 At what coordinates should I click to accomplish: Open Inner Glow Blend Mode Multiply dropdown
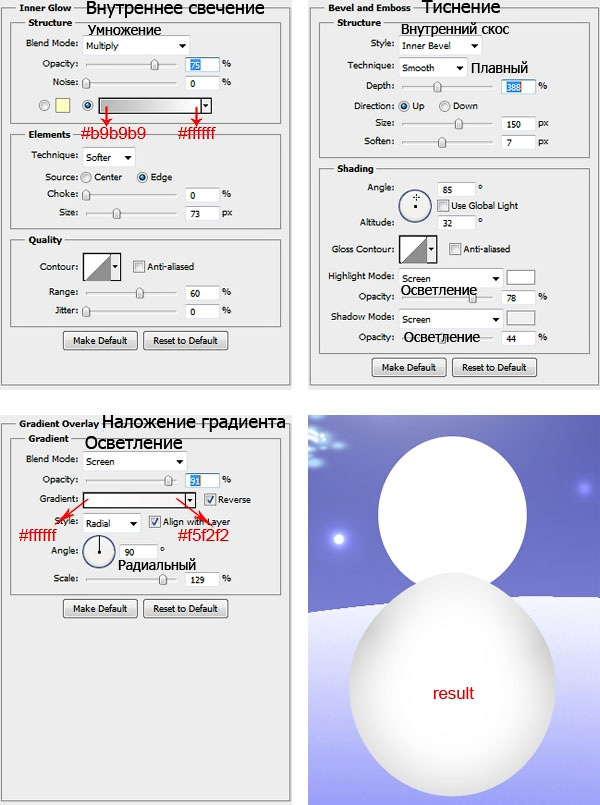[136, 46]
